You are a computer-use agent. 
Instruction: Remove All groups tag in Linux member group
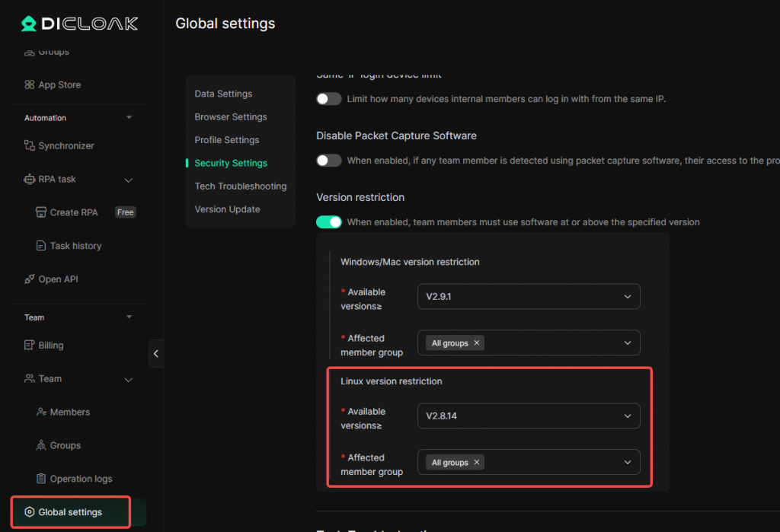tap(477, 463)
